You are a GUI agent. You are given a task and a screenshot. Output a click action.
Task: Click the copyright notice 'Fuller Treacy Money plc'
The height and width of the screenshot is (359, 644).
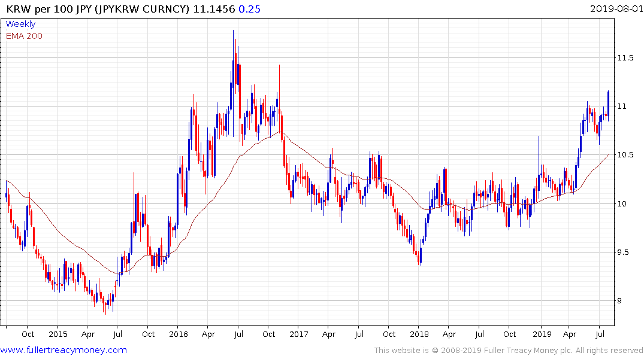[528, 351]
